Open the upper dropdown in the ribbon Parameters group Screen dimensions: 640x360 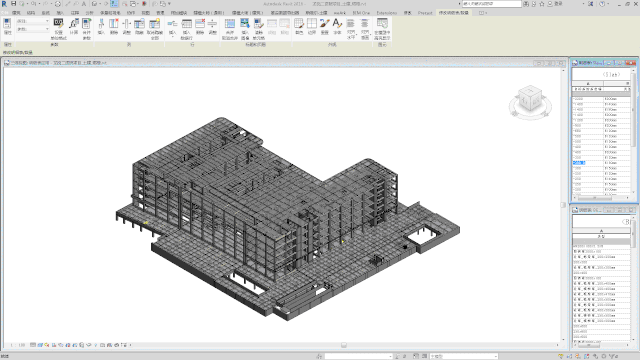[33, 21]
